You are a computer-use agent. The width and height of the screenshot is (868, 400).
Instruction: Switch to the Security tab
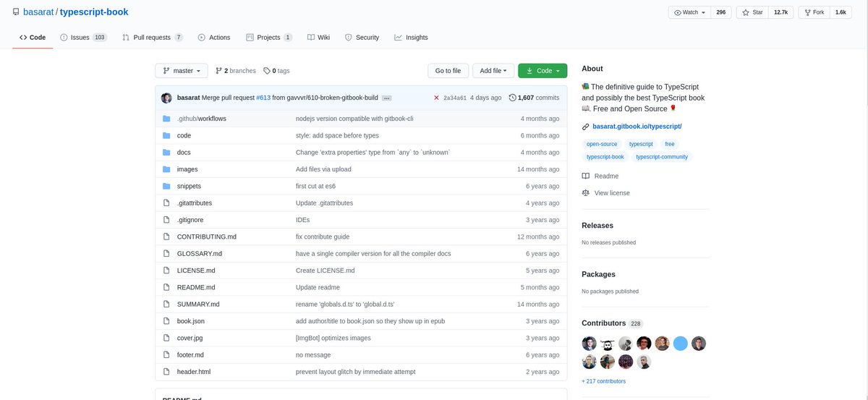click(x=362, y=38)
